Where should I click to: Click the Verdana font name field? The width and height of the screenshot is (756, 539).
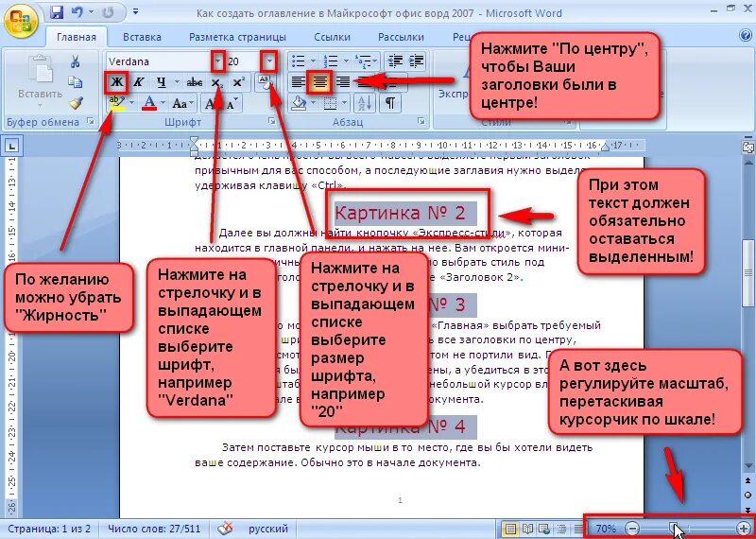(159, 61)
